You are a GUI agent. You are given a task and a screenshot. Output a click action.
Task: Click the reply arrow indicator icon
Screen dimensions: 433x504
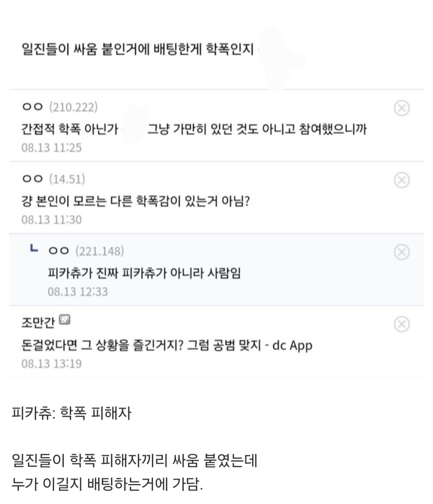34,249
